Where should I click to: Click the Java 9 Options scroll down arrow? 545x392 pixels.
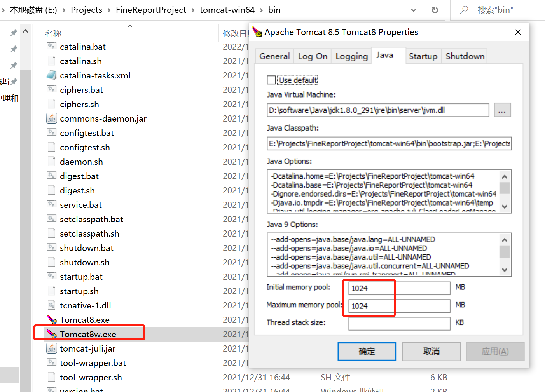click(x=505, y=270)
